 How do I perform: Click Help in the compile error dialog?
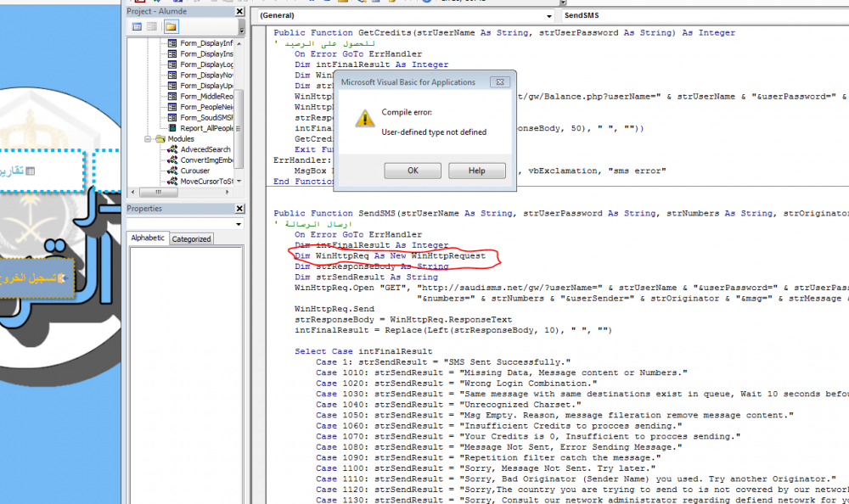click(x=476, y=171)
